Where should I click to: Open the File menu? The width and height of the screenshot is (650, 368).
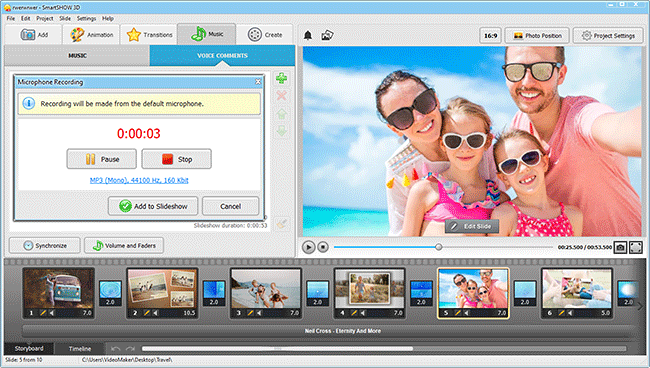coord(10,18)
